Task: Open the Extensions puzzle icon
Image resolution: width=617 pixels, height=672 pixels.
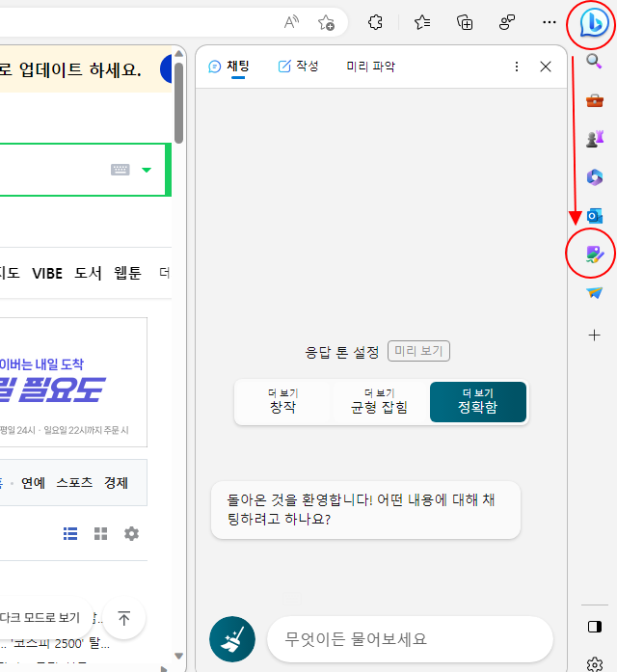Action: coord(375,22)
